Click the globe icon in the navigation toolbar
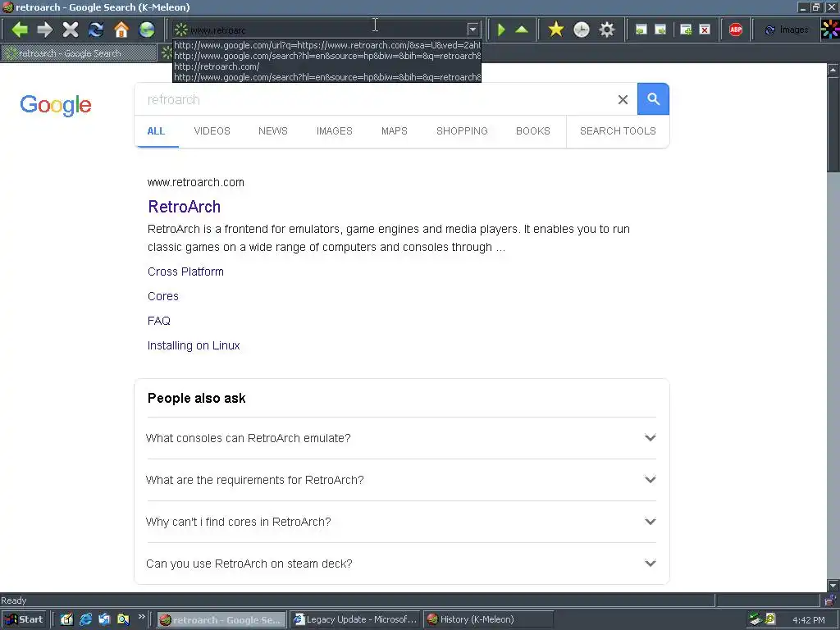The width and height of the screenshot is (840, 630). [x=147, y=30]
